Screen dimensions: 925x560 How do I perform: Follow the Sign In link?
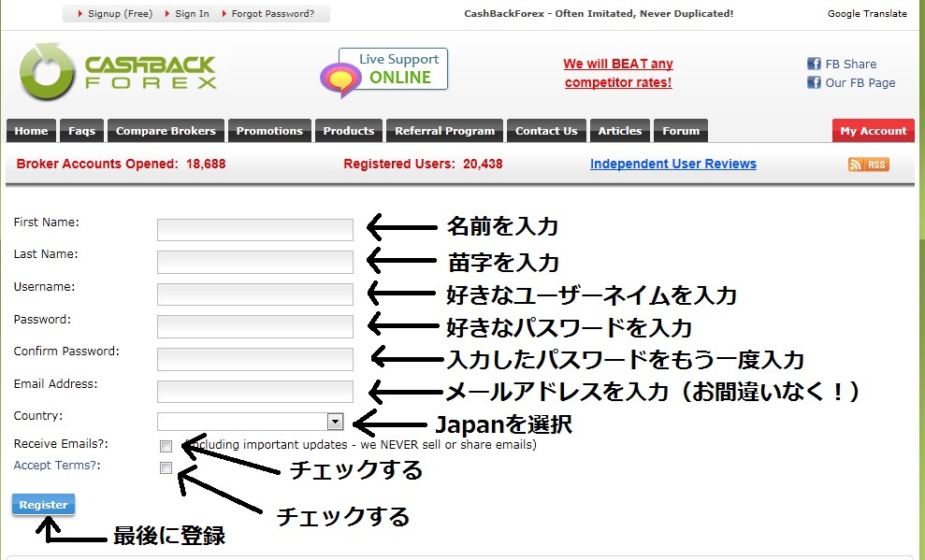tap(192, 14)
